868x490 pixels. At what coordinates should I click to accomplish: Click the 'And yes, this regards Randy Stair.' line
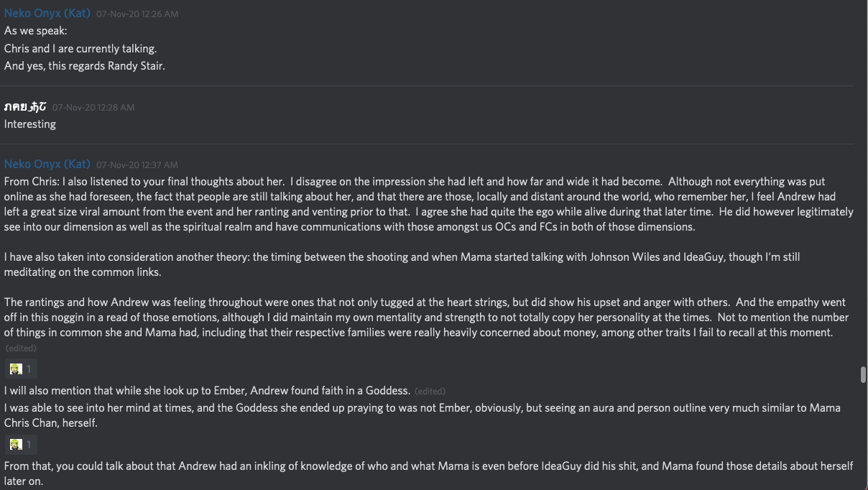[x=85, y=66]
